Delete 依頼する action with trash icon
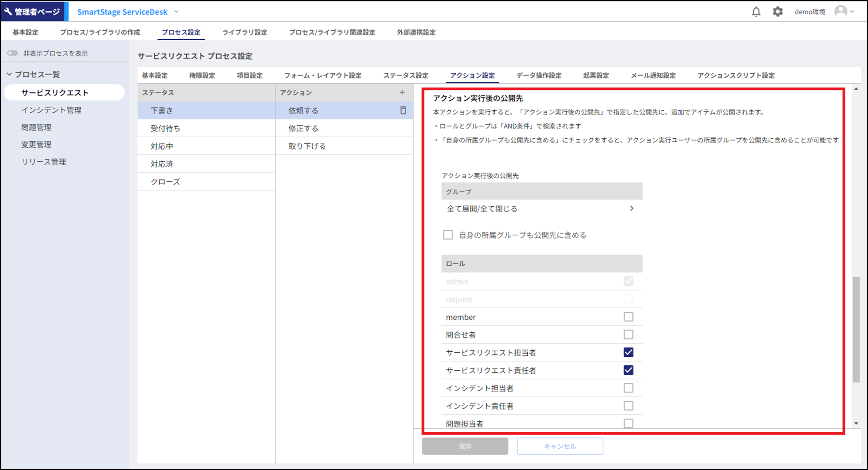This screenshot has width=868, height=470. click(x=403, y=110)
